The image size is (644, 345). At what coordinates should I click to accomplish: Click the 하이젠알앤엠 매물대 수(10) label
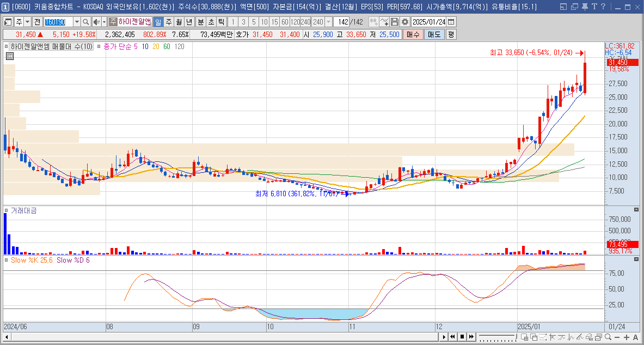coord(52,46)
